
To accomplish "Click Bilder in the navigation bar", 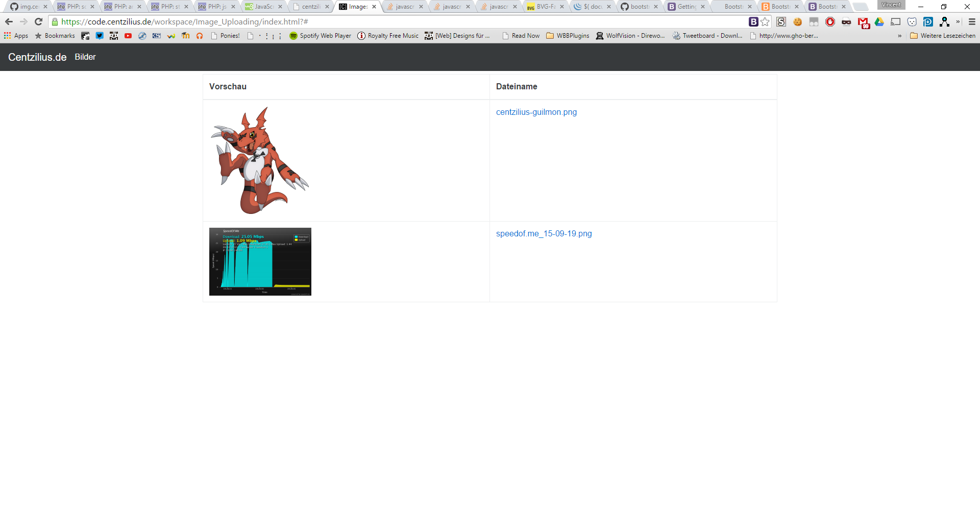I will [85, 57].
